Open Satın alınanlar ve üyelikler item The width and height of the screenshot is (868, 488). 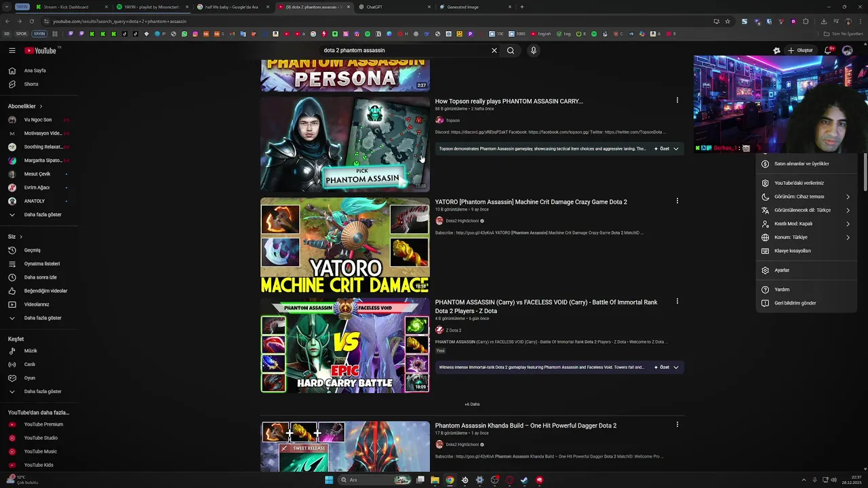coord(806,164)
